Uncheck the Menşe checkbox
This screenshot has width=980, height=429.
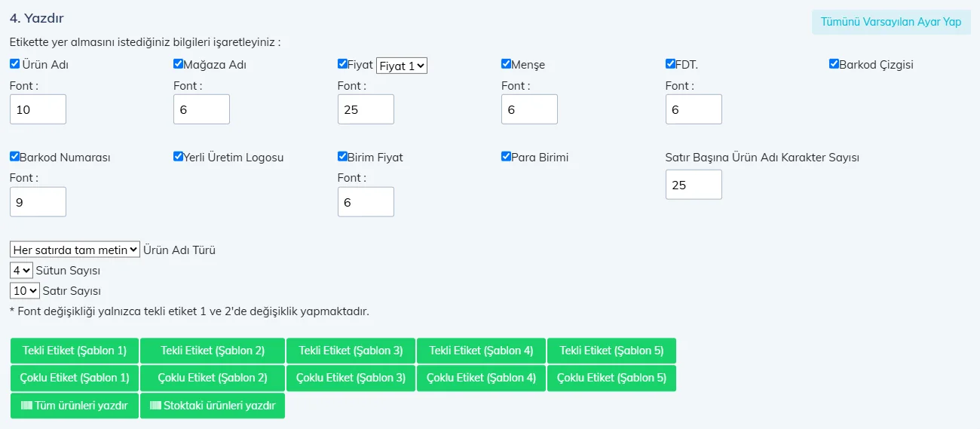coord(506,64)
